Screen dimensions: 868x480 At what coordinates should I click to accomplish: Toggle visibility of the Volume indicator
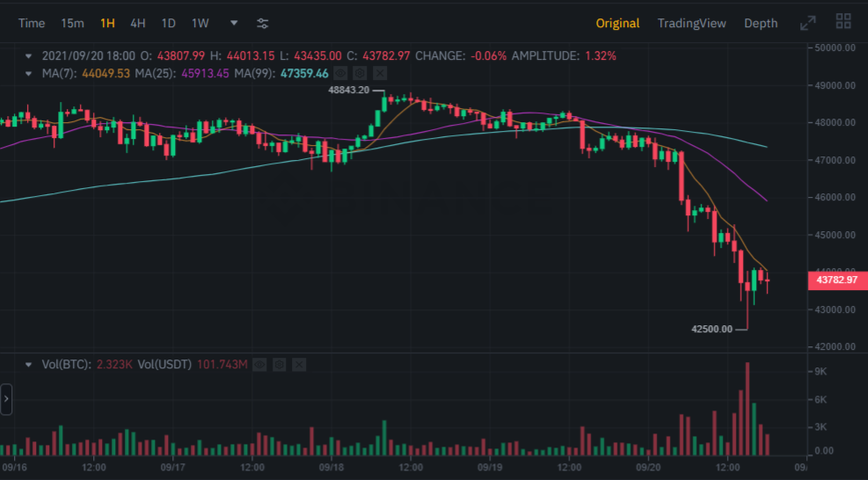260,363
